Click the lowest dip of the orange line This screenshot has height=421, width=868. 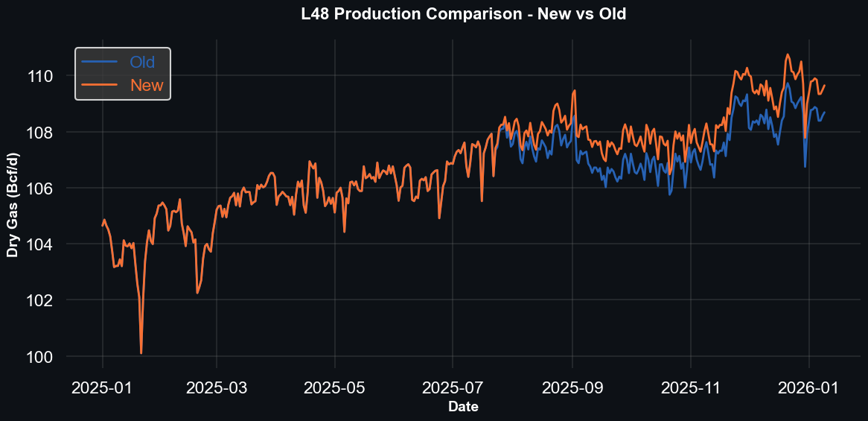141,352
